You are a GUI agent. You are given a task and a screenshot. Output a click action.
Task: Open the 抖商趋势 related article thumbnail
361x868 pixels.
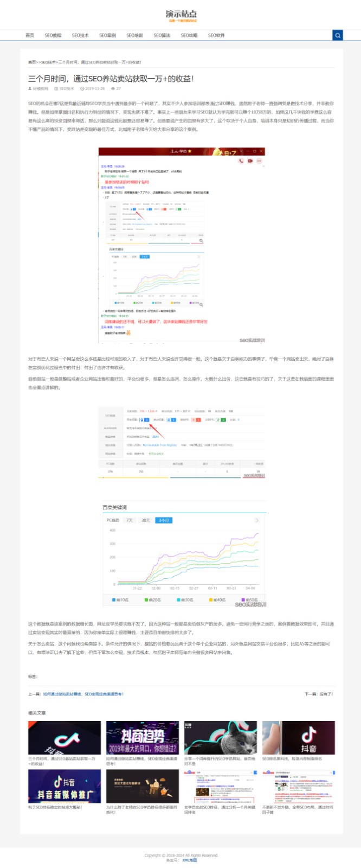click(143, 737)
